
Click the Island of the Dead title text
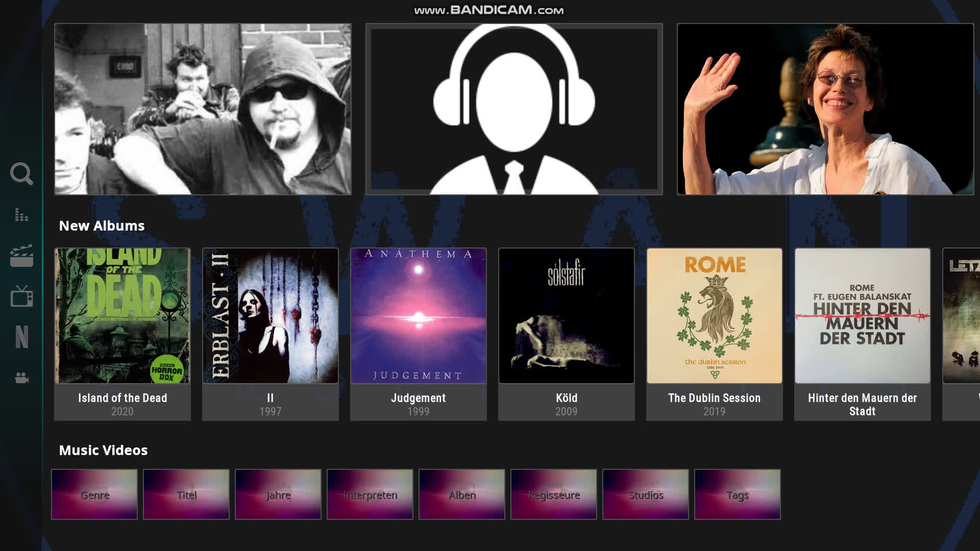coord(122,398)
